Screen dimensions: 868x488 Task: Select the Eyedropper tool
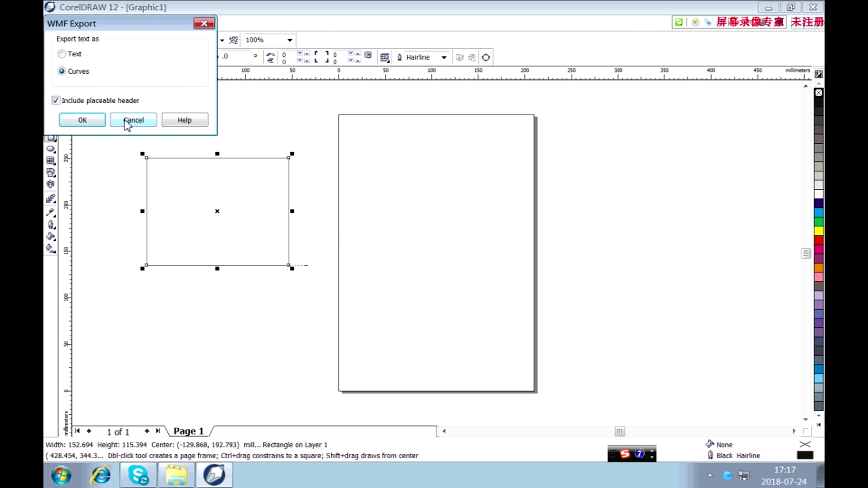point(51,213)
